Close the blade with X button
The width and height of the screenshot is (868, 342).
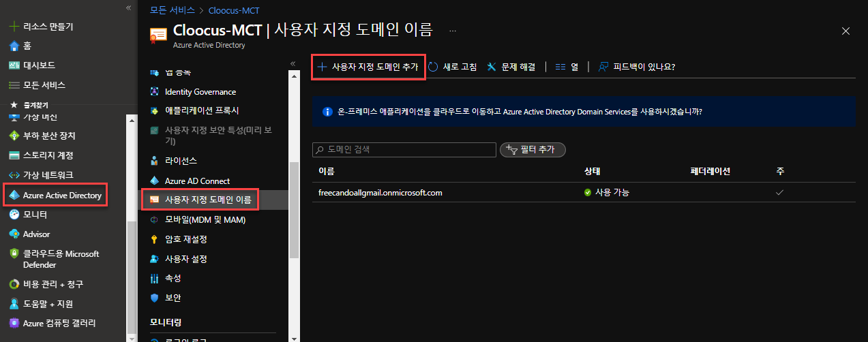(x=845, y=31)
